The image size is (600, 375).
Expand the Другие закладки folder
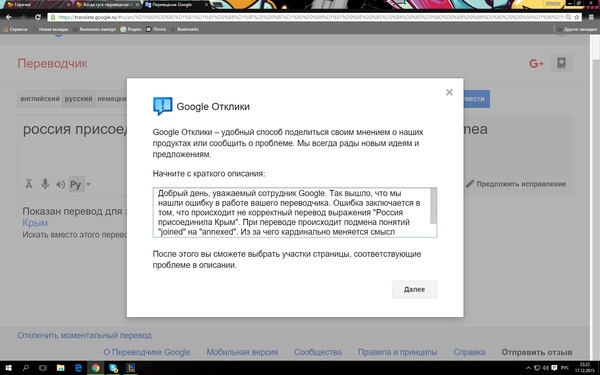577,29
